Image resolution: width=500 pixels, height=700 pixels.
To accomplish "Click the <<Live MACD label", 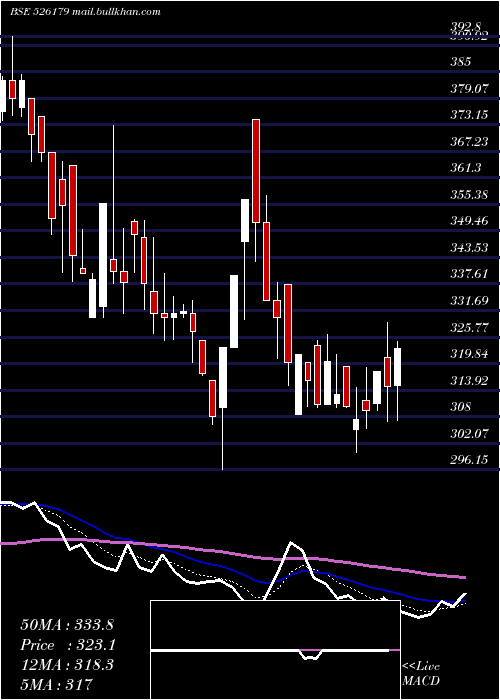I will point(421,674).
